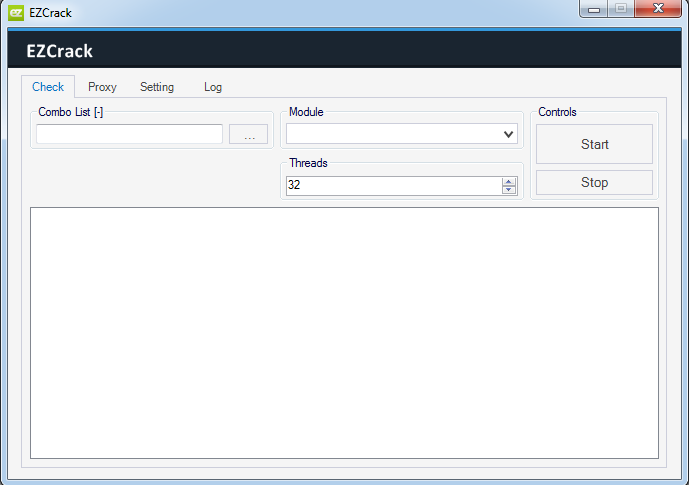
Task: Expand the Module dropdown arrow
Action: pos(509,134)
